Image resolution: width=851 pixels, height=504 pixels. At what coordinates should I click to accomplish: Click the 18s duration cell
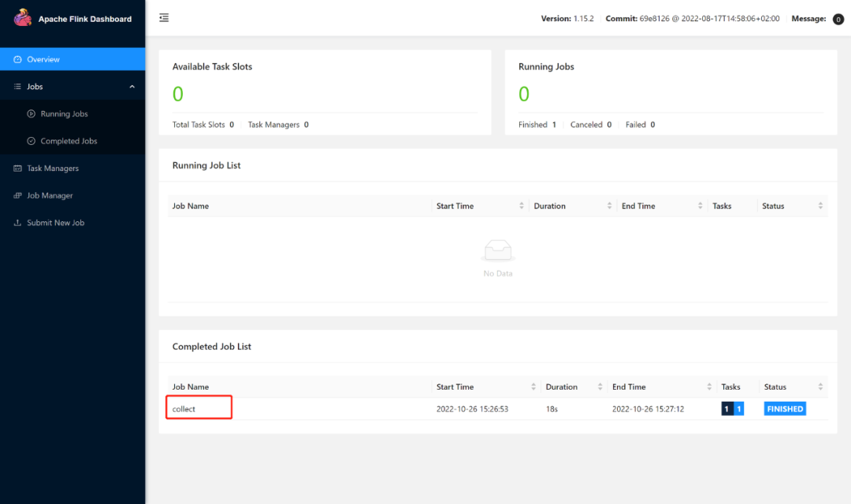[x=552, y=409]
